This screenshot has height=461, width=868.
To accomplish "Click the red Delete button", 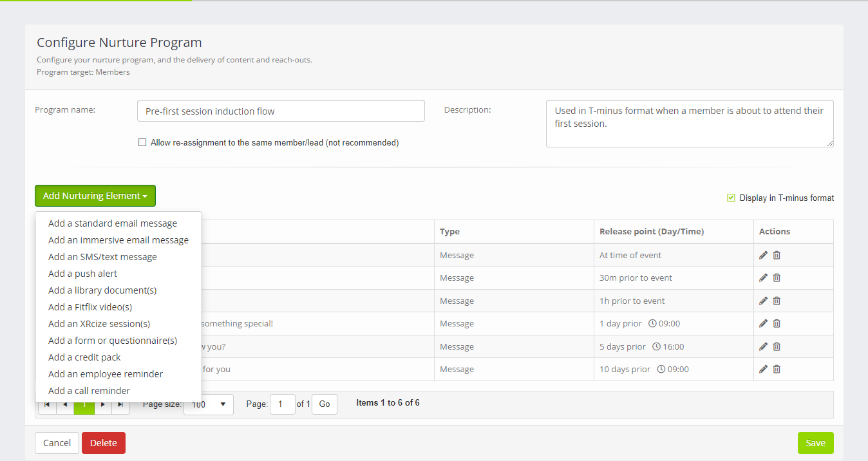I will coord(104,443).
